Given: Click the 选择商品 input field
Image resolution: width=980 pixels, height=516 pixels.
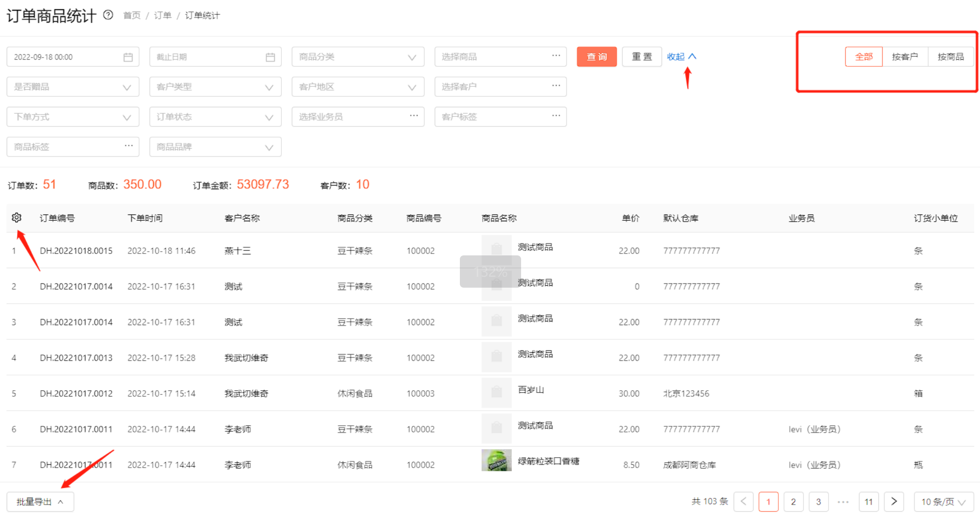Looking at the screenshot, I should click(501, 57).
